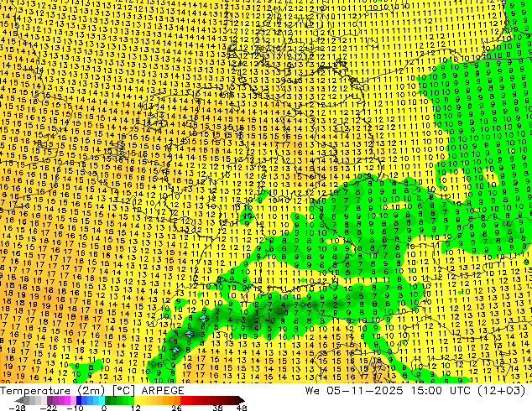The image size is (532, 411).
Task: Click the 0 label on the color scale
Action: pyautogui.click(x=104, y=408)
